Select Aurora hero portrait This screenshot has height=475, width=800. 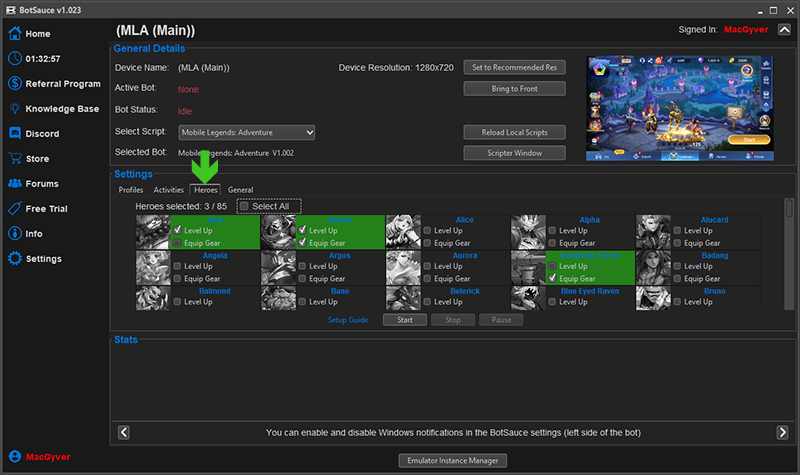pos(403,268)
